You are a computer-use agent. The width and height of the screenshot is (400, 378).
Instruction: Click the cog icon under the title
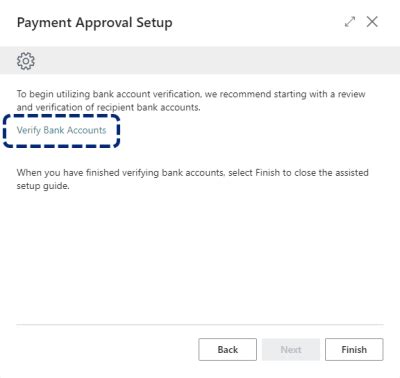(26, 61)
